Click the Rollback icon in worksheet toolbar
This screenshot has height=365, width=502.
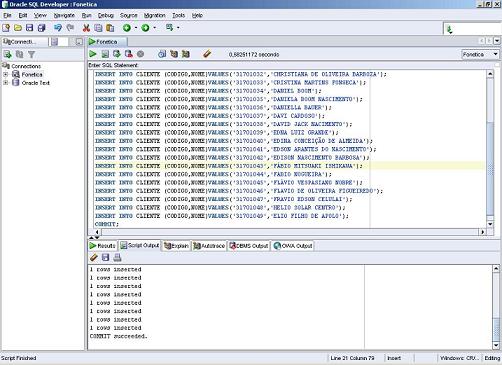[x=129, y=54]
